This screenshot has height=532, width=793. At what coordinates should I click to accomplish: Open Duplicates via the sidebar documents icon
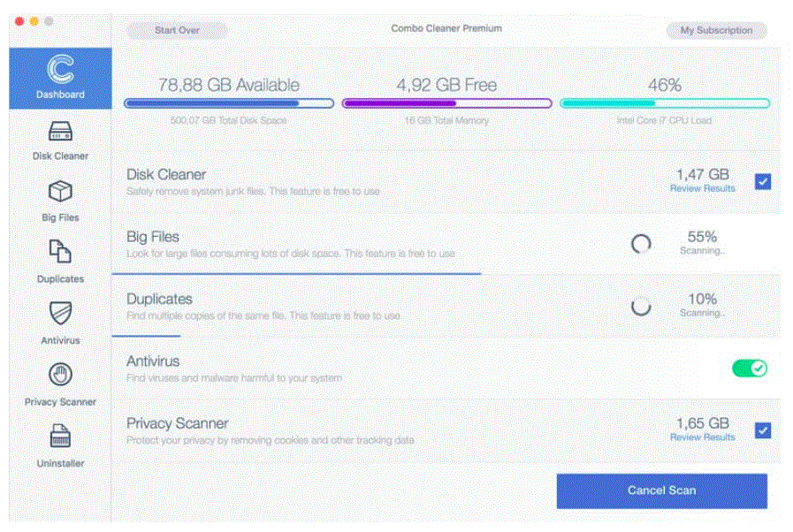pyautogui.click(x=60, y=251)
